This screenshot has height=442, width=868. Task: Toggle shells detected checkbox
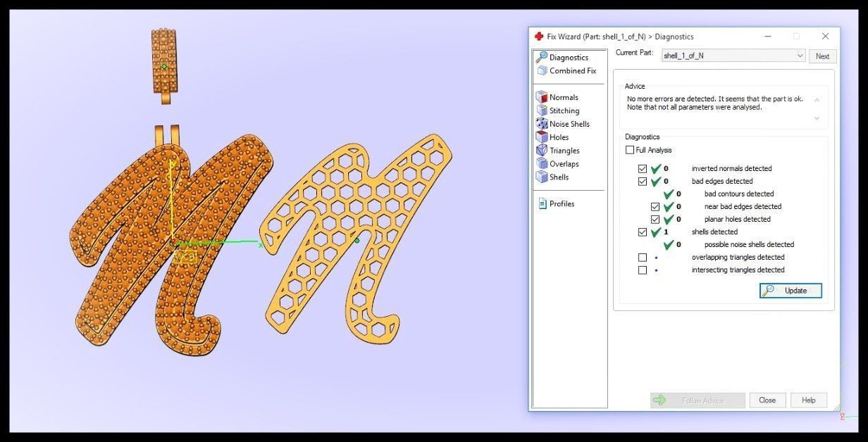642,232
